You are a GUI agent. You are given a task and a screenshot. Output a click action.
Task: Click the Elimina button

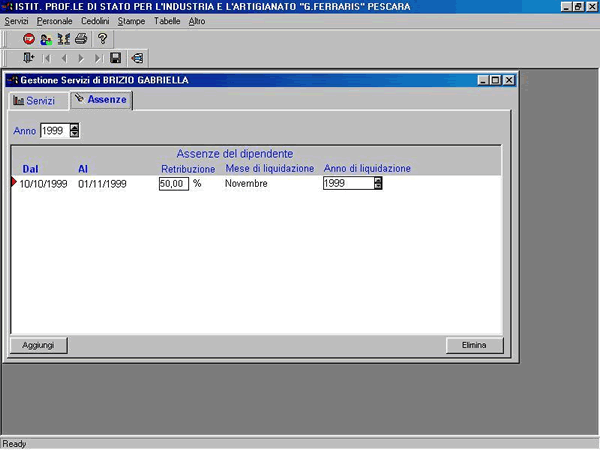click(474, 345)
